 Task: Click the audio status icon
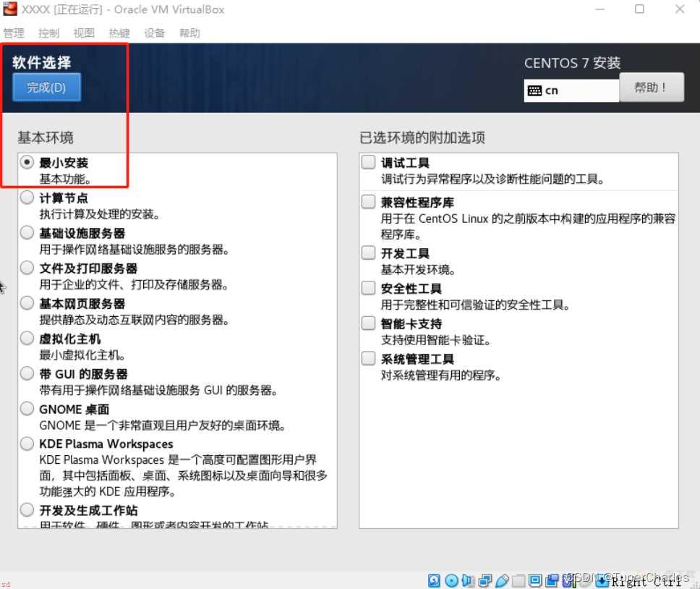pos(468,580)
